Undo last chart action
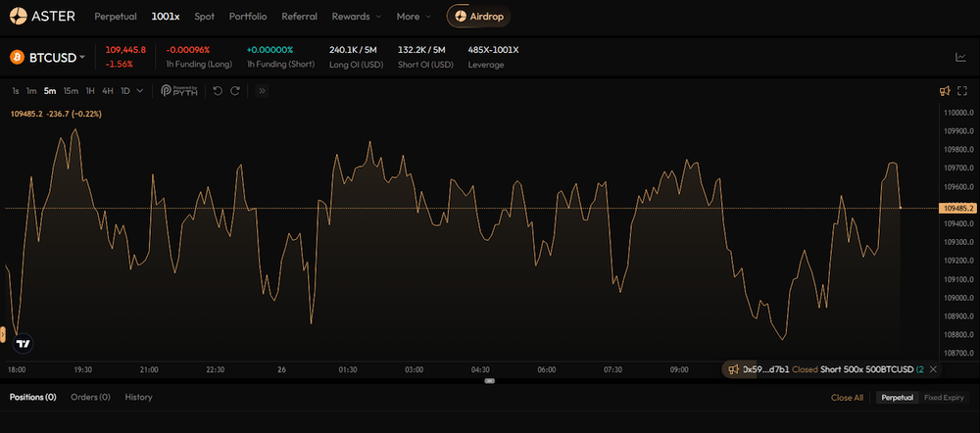The image size is (980, 433). tap(218, 91)
